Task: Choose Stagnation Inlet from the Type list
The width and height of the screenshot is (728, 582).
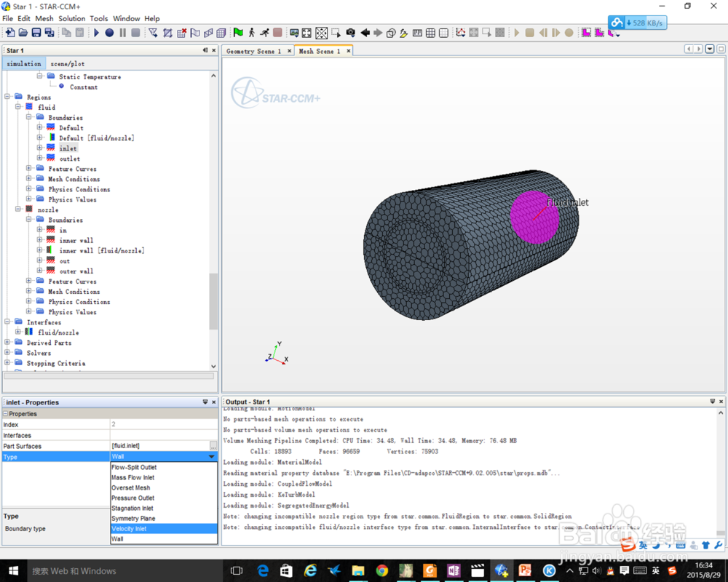Action: pos(164,509)
